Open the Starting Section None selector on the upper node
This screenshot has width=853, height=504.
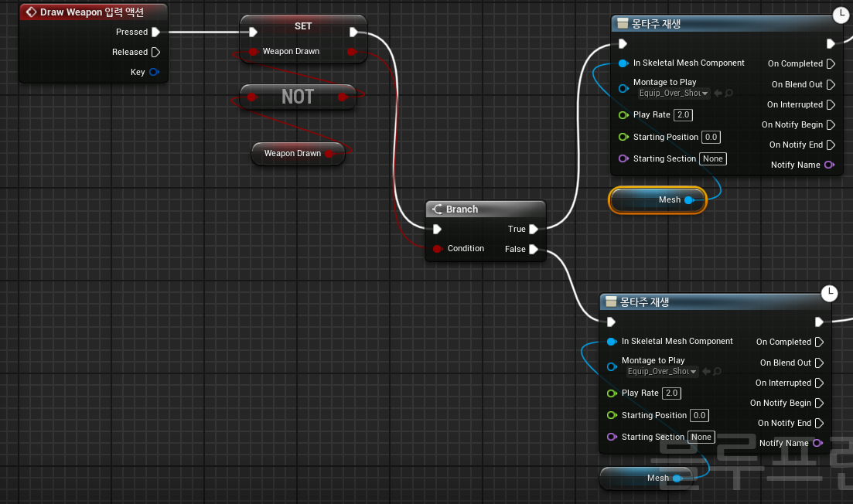pos(712,158)
